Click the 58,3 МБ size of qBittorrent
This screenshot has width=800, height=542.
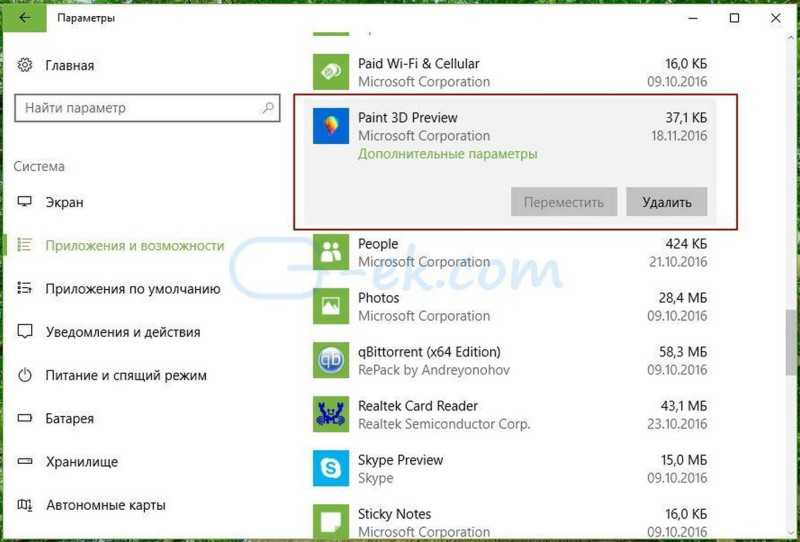click(x=683, y=352)
